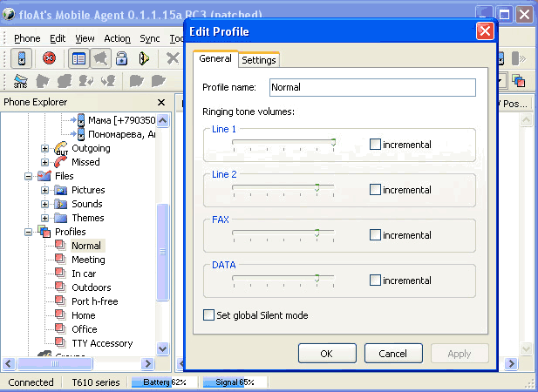Enable Set global Silent mode

[208, 315]
